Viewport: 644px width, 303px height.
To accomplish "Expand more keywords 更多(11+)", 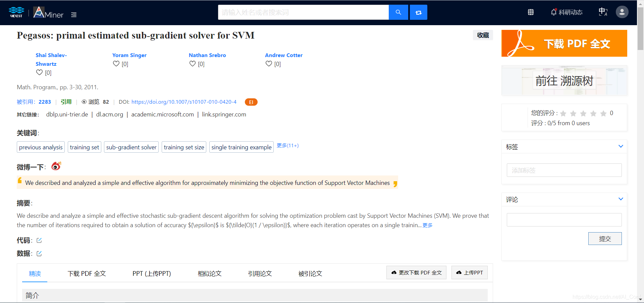I will [x=287, y=145].
